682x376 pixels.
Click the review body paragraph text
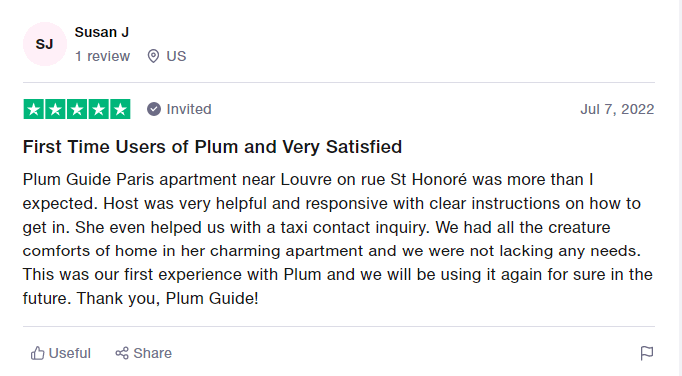click(x=338, y=239)
